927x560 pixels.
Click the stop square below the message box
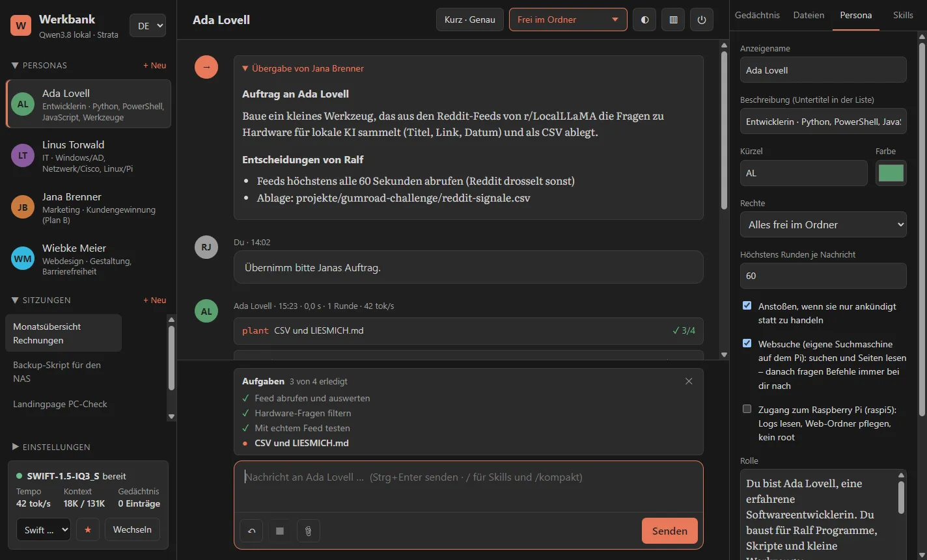[x=280, y=531]
